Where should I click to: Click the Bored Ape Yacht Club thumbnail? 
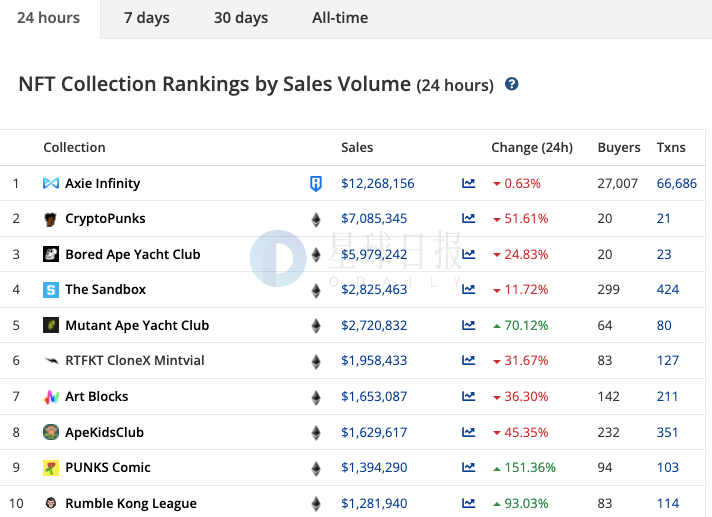(51, 254)
